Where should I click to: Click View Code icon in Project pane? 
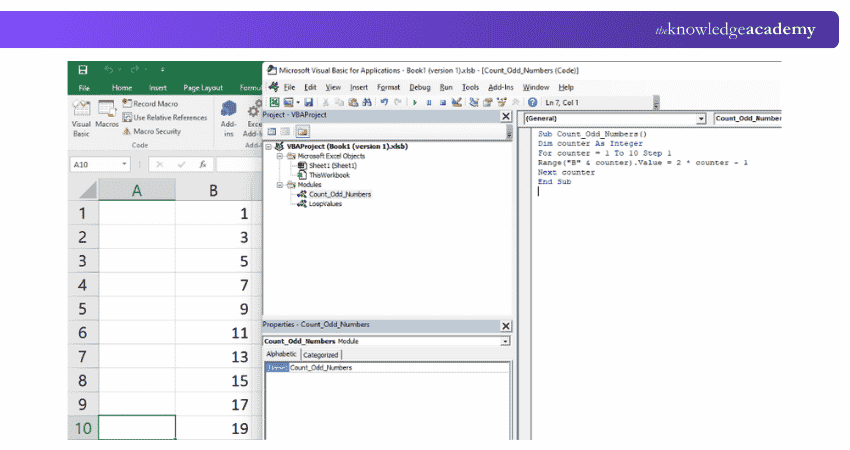click(x=272, y=131)
